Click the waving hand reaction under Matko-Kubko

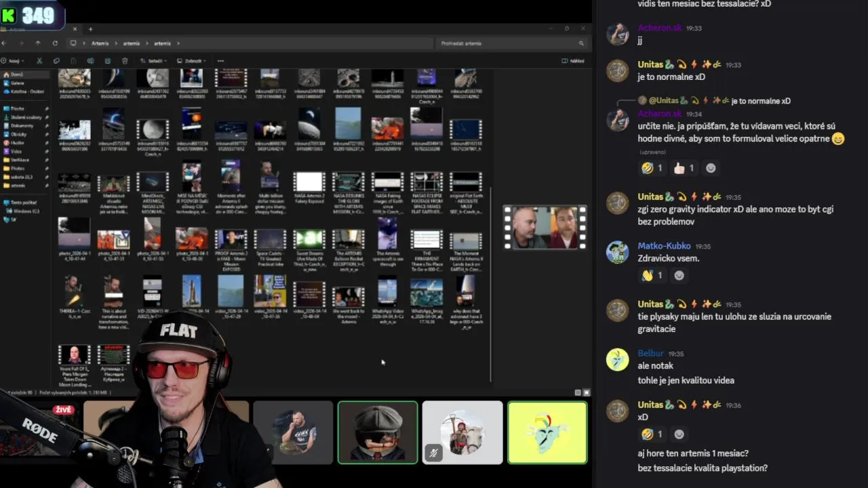tap(652, 275)
